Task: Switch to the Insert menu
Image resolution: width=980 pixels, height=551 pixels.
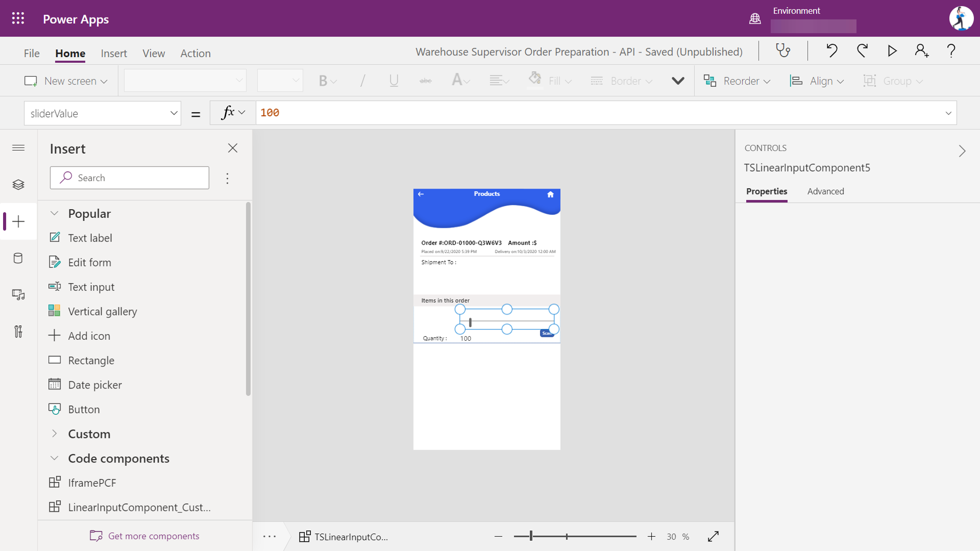Action: (114, 53)
